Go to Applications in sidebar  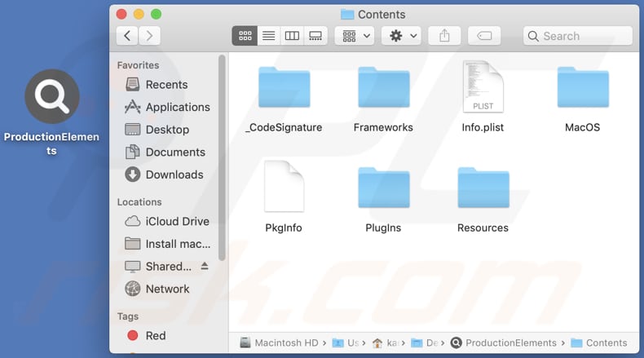[x=177, y=107]
